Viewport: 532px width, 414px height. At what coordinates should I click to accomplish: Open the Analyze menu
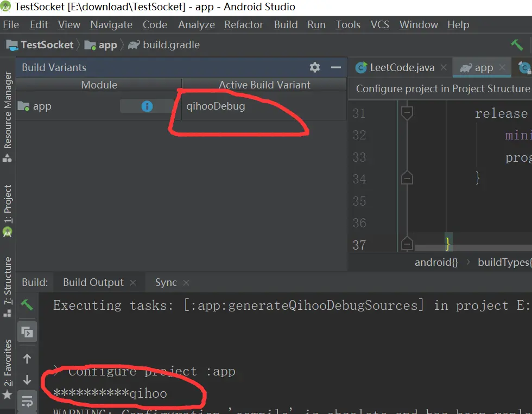coord(197,25)
